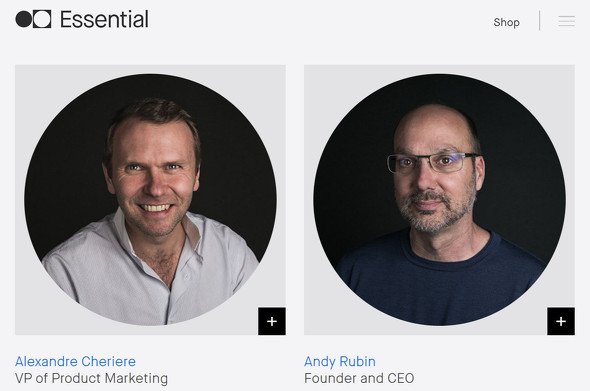Select Andy Rubin's portrait photo
Viewport: 590px width, 391px height.
(x=439, y=199)
